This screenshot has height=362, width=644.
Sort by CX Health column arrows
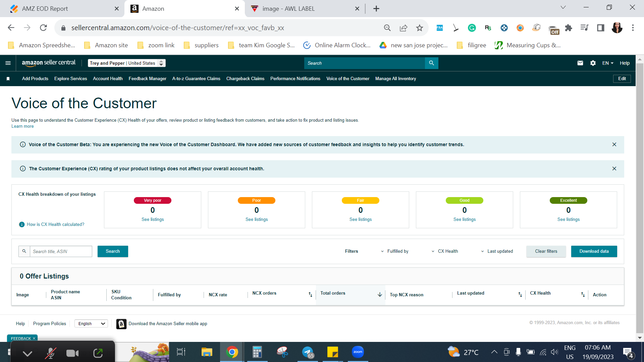[x=583, y=295]
